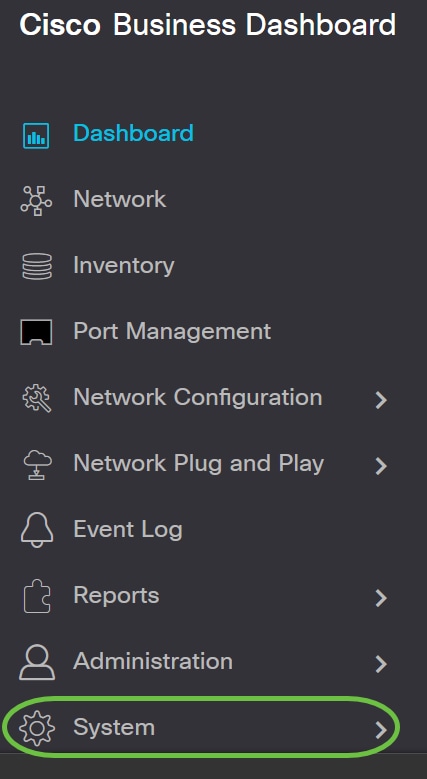Click the Dashboard bar-chart icon
Screen dimensions: 427x779
click(x=36, y=135)
